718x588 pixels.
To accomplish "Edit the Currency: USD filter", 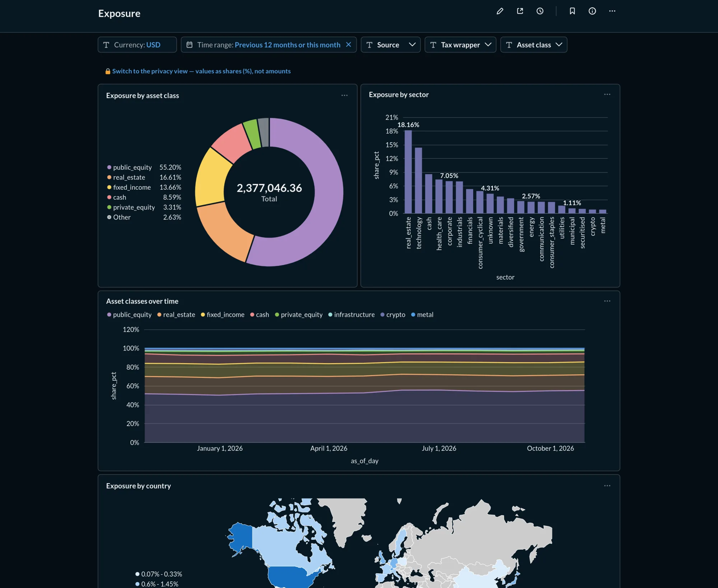I will 137,45.
